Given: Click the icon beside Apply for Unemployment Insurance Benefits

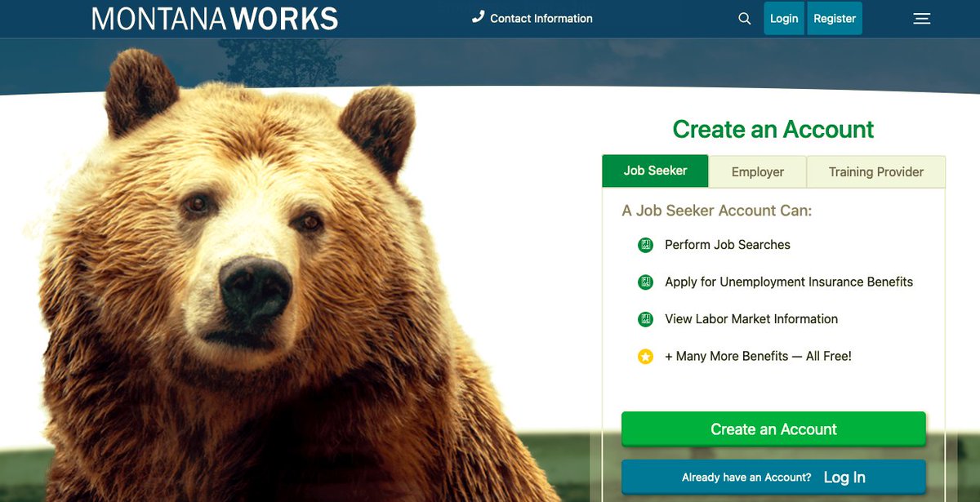Looking at the screenshot, I should click(x=644, y=282).
